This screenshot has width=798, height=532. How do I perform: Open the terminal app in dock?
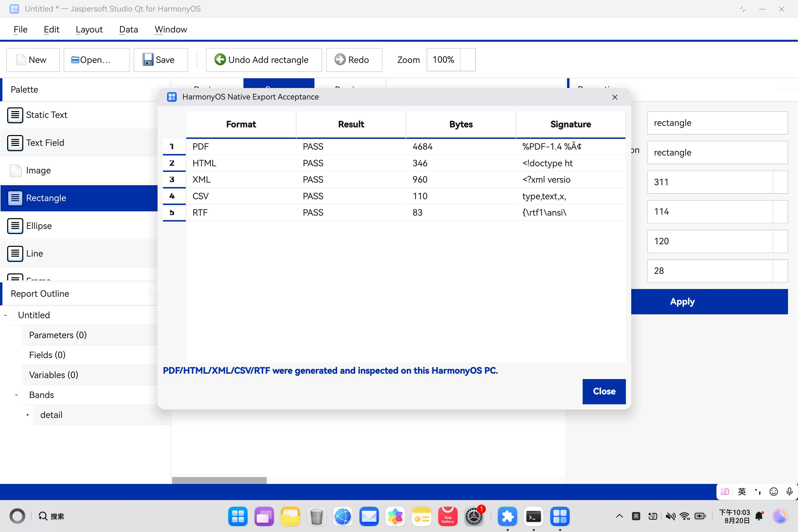533,516
